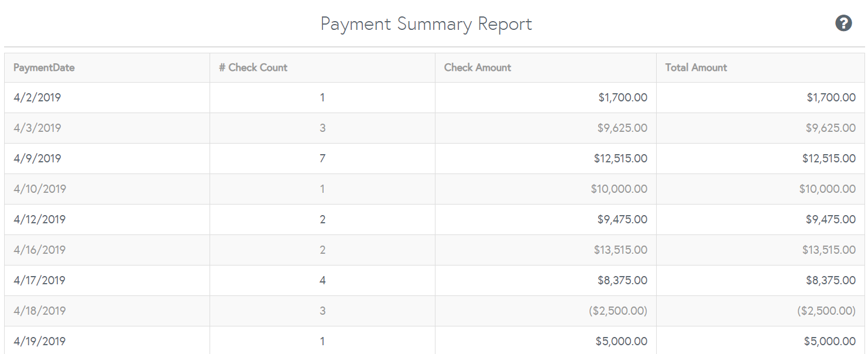The height and width of the screenshot is (354, 868).
Task: Select the $10,000.00 total amount cell
Action: point(827,189)
